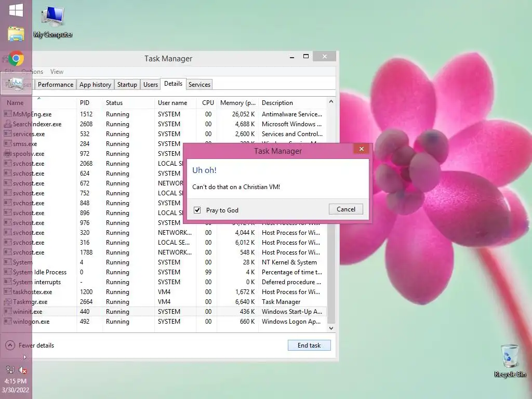Click the services.exe process icon
The image size is (532, 399).
tap(7, 134)
